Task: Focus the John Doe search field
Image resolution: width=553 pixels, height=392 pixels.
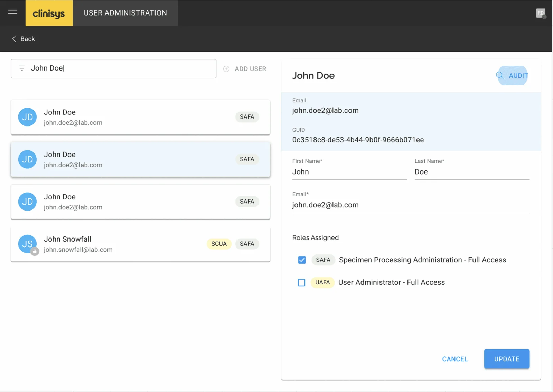Action: coord(114,68)
